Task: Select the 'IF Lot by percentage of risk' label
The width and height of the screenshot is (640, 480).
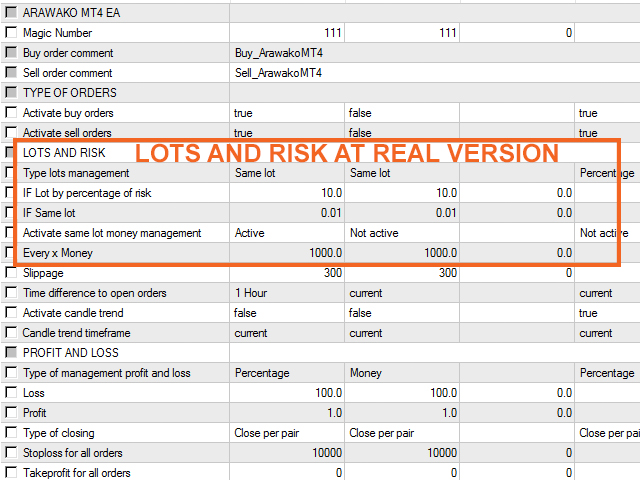Action: pos(87,193)
